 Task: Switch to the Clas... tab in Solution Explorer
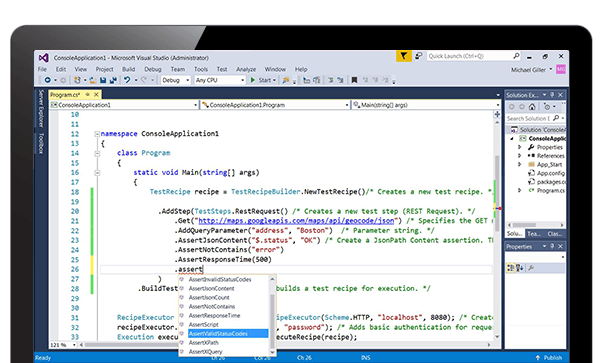pos(554,234)
